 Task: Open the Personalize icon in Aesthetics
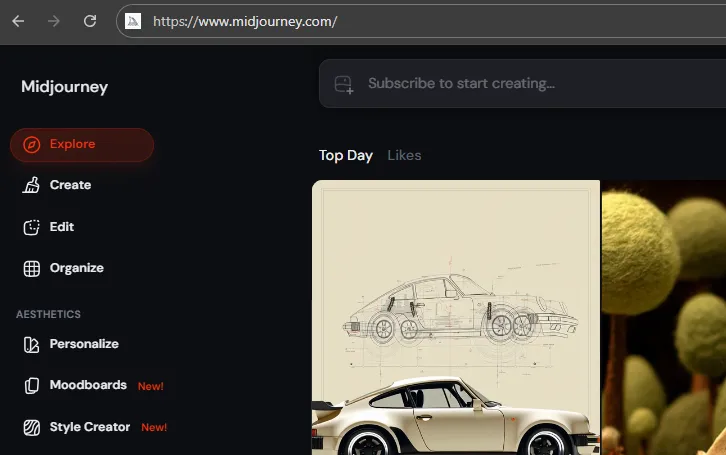point(32,344)
